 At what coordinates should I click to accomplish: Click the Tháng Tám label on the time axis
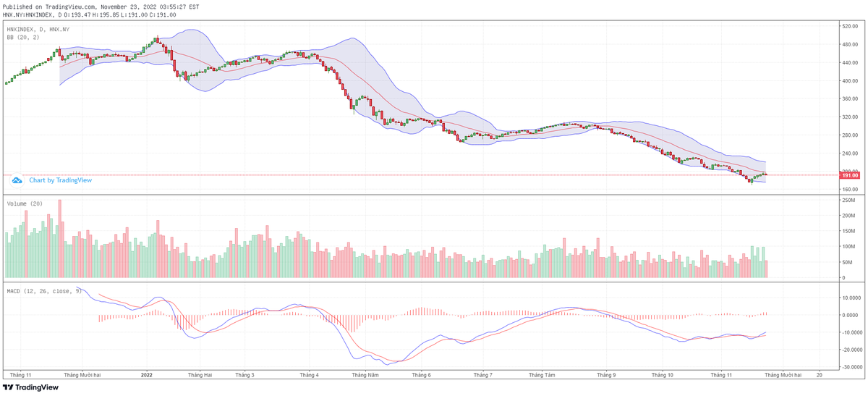542,375
